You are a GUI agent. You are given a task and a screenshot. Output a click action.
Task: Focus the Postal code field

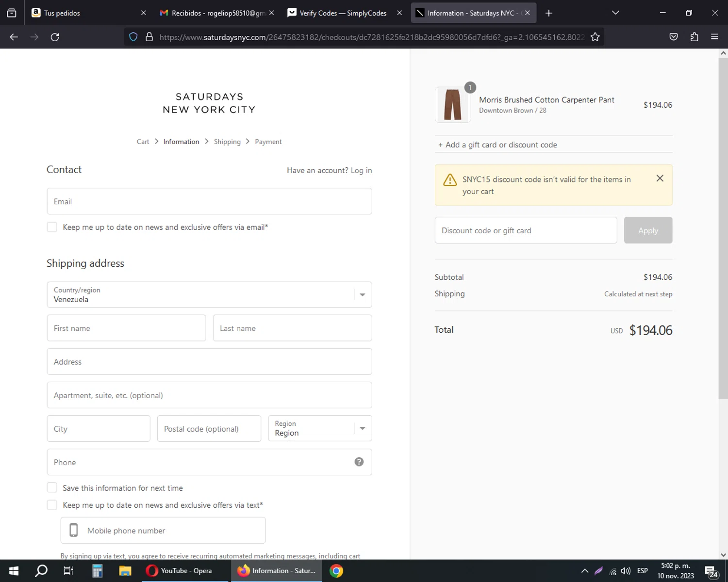(209, 428)
